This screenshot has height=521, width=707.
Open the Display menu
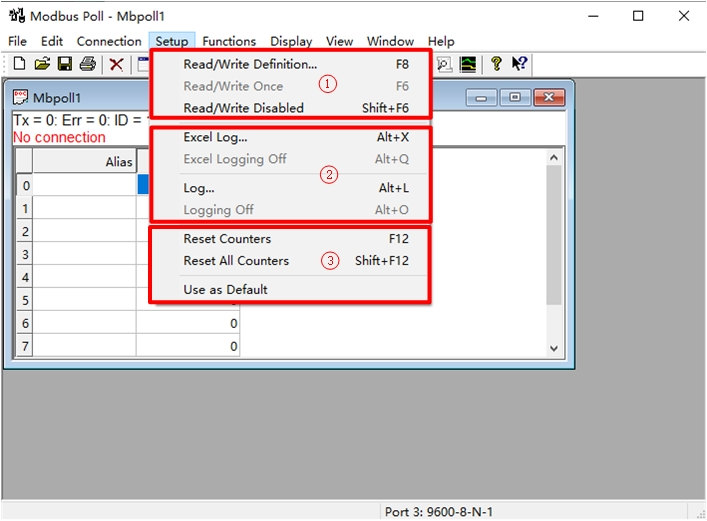tap(291, 41)
